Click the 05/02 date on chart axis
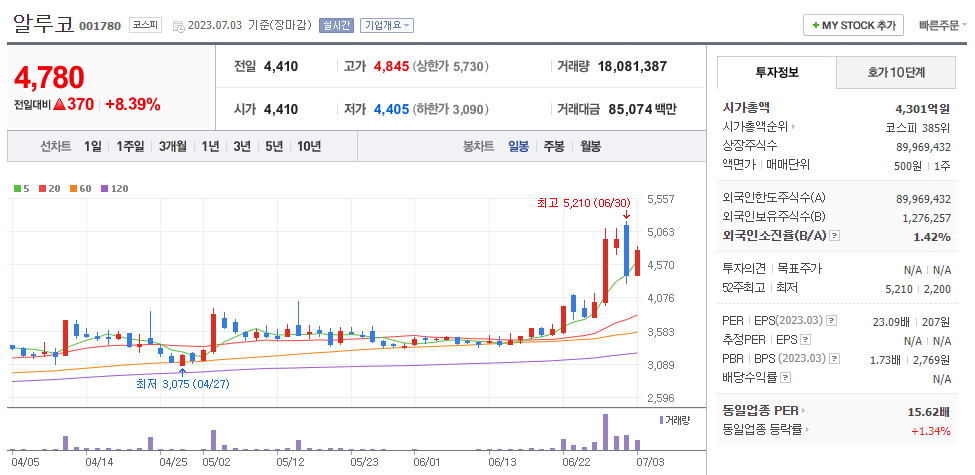 [217, 462]
